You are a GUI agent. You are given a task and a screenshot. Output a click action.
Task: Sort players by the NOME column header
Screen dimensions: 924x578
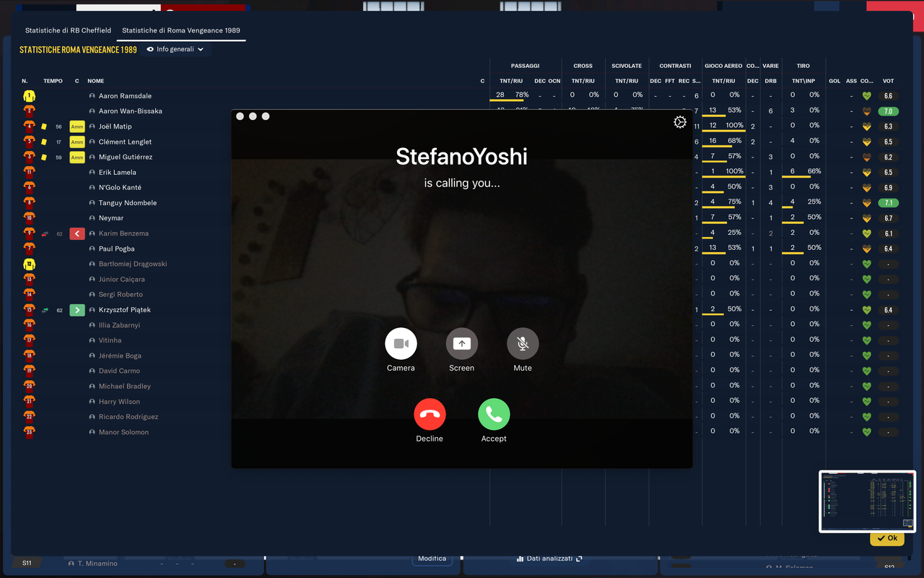coord(96,81)
